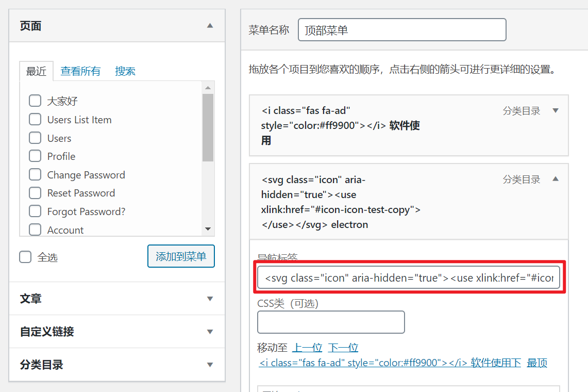The height and width of the screenshot is (392, 588).
Task: Click the 添加到菜单 button
Action: (x=181, y=256)
